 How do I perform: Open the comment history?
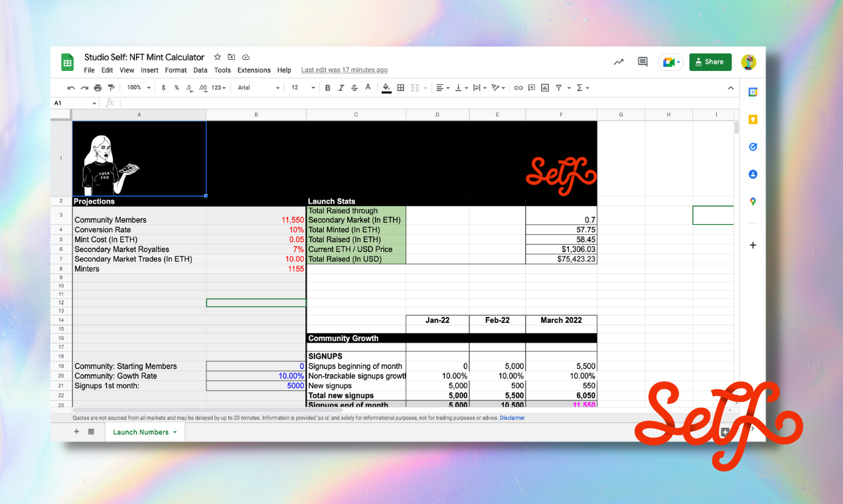coord(643,62)
